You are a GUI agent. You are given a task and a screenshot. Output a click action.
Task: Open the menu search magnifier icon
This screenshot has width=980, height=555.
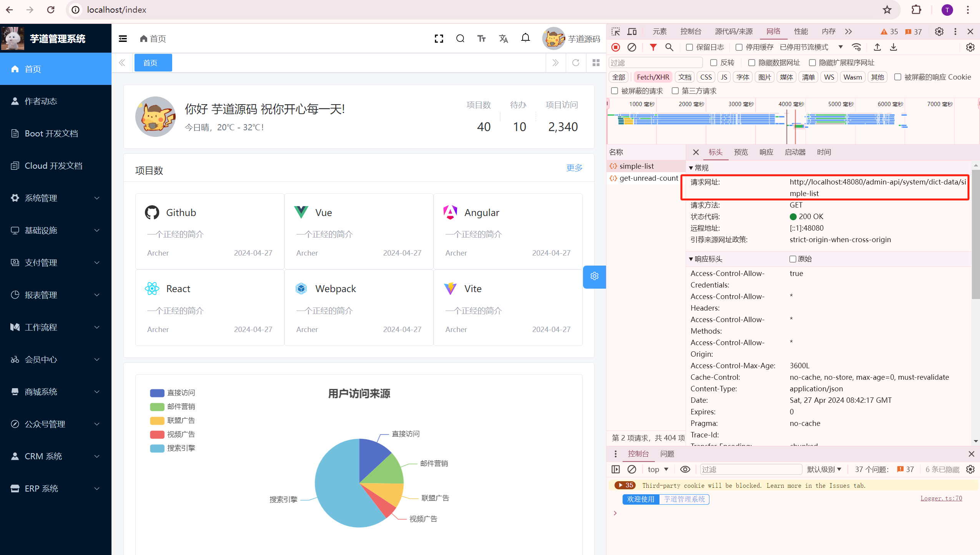pyautogui.click(x=460, y=38)
